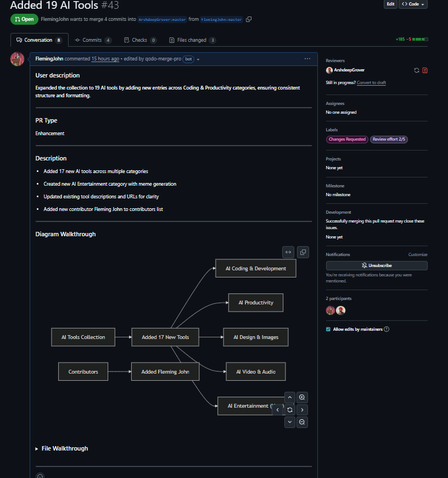The height and width of the screenshot is (478, 448).
Task: Click the red changes-requested file icon
Action: click(x=425, y=70)
